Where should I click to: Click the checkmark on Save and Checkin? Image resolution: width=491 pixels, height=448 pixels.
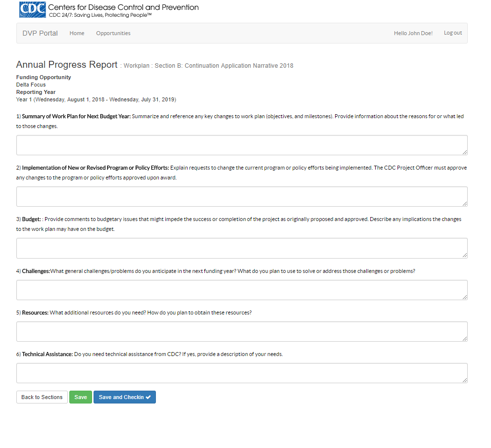(x=148, y=397)
